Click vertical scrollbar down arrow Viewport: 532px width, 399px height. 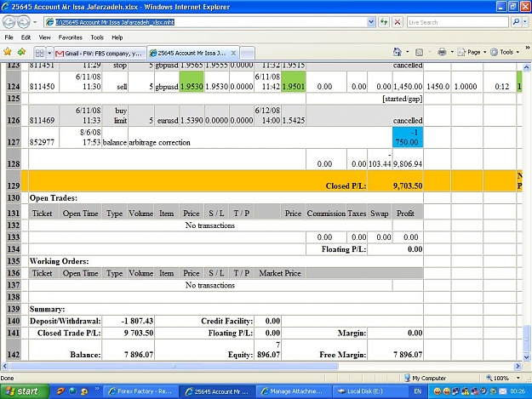[526, 356]
